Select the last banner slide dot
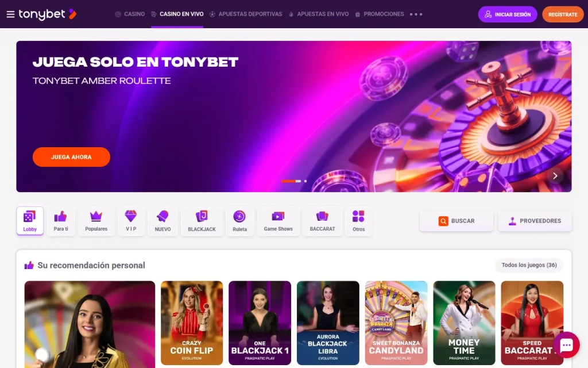588x368 pixels. point(305,181)
